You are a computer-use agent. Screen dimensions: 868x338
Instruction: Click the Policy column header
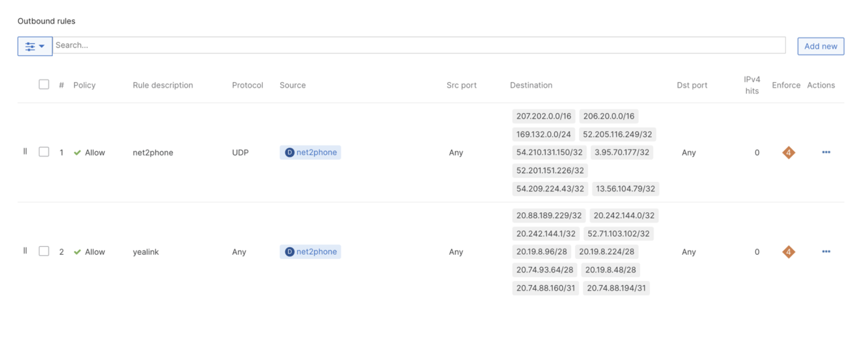pyautogui.click(x=84, y=85)
